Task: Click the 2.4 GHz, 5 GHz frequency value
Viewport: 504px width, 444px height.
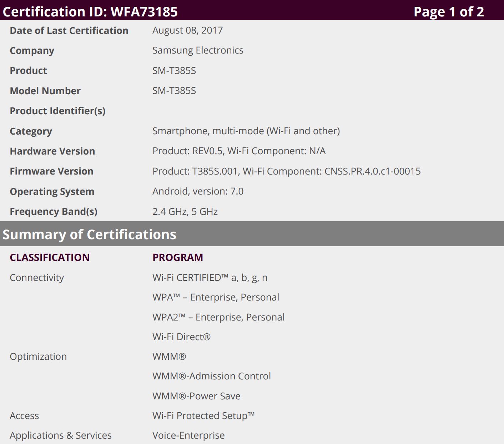Action: [x=185, y=212]
